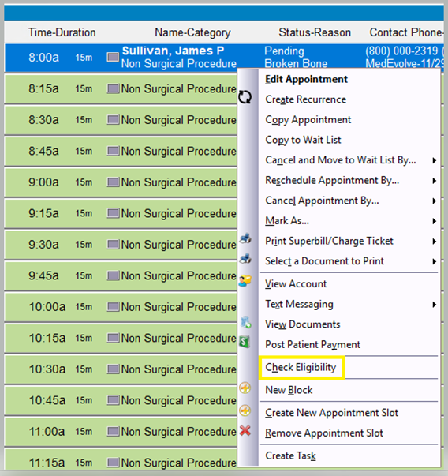Click the View Account person-folder icon
448x476 pixels.
click(245, 281)
